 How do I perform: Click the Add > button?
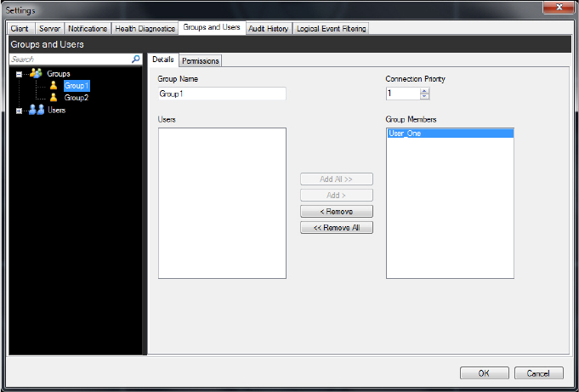click(337, 195)
